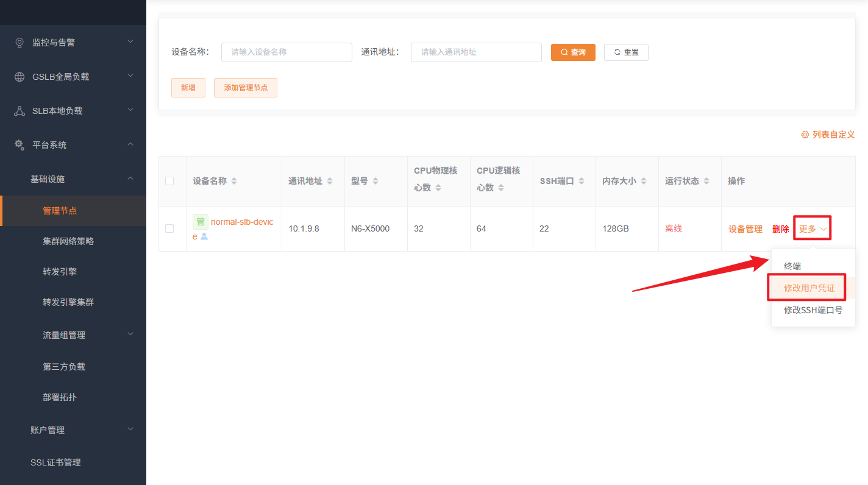Open the 更多 dropdown in the operations column

(x=811, y=228)
